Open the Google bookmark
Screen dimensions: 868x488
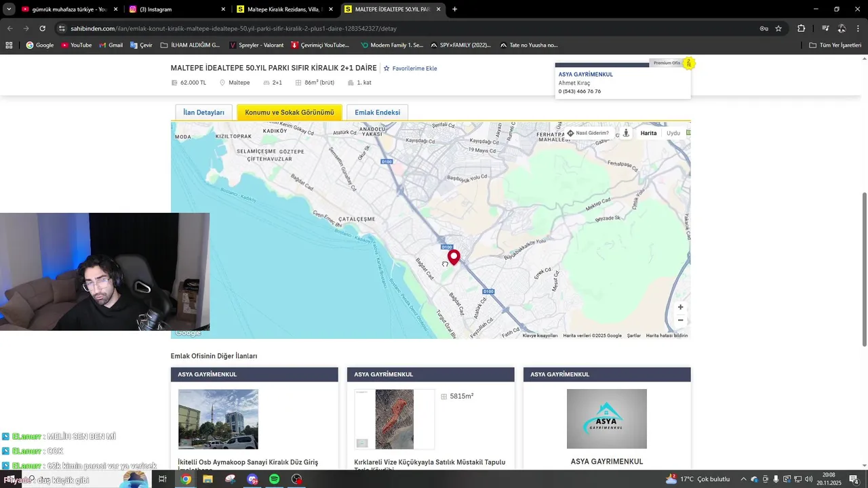pos(39,45)
